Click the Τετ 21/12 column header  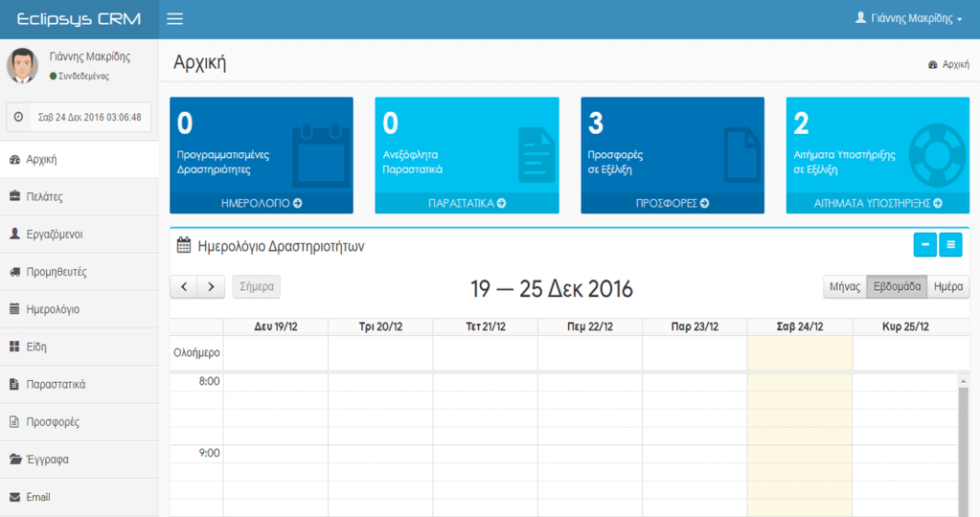[x=486, y=326]
